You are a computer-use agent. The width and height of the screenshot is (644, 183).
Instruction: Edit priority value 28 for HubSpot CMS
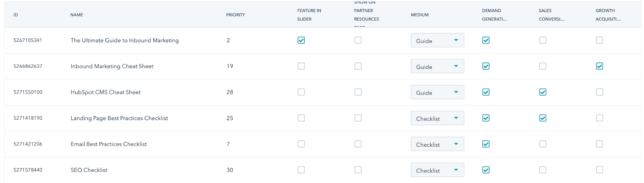point(230,92)
